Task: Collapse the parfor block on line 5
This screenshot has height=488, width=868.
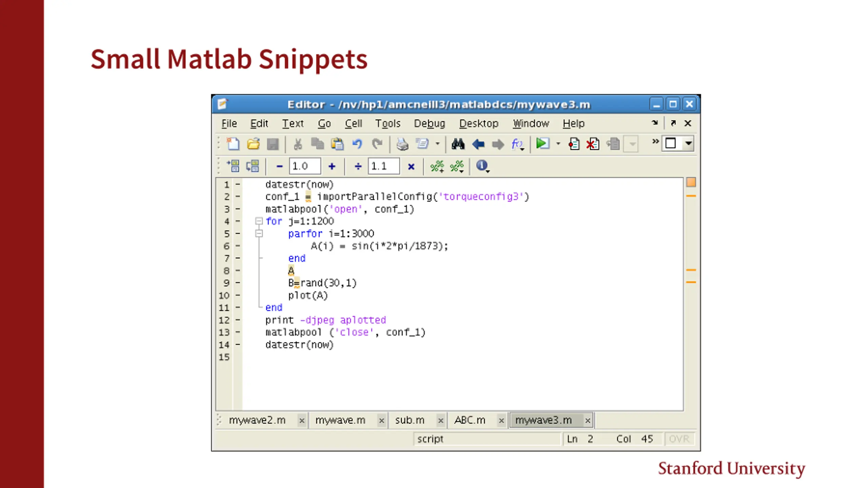Action: pos(259,233)
